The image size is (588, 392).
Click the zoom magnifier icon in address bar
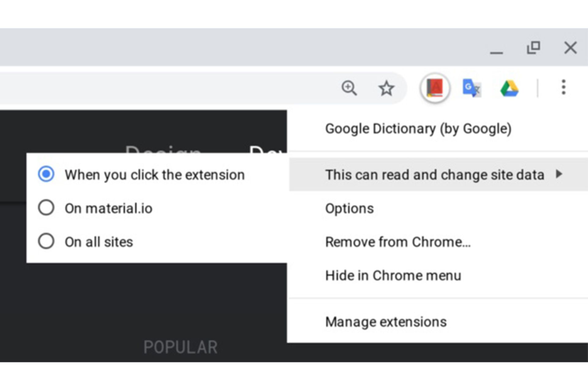pos(349,88)
